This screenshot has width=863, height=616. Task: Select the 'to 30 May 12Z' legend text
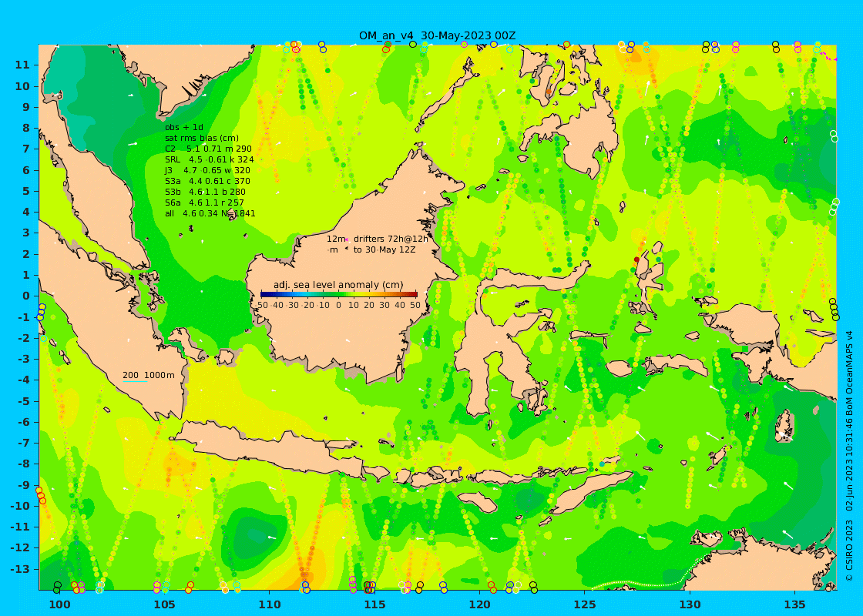point(384,249)
